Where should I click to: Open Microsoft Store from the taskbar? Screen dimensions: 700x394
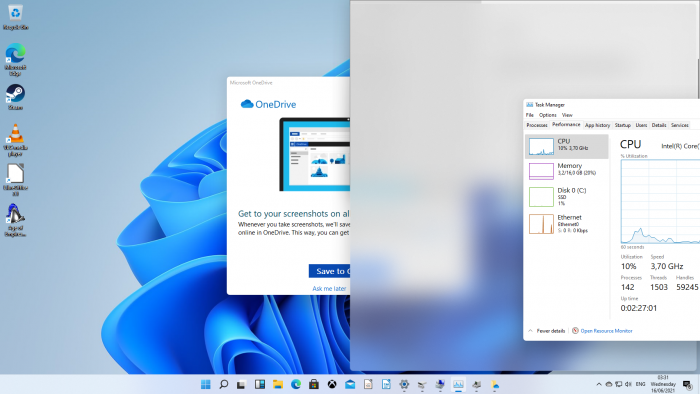tap(314, 384)
